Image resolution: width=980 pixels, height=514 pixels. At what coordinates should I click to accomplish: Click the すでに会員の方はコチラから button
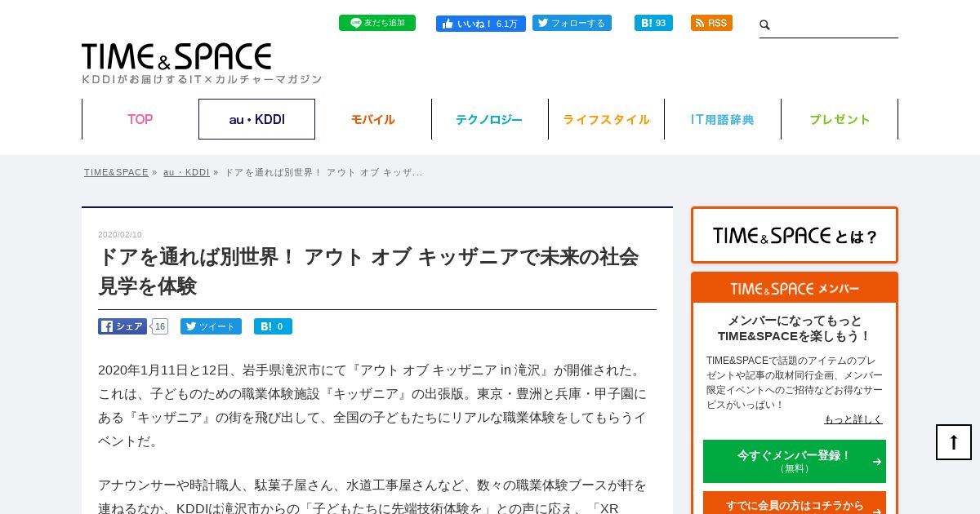(x=795, y=504)
